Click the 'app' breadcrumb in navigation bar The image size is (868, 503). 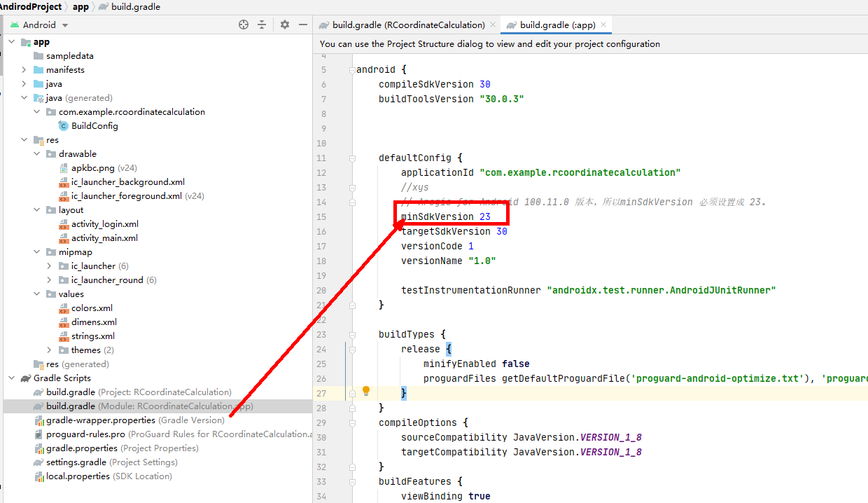(80, 6)
